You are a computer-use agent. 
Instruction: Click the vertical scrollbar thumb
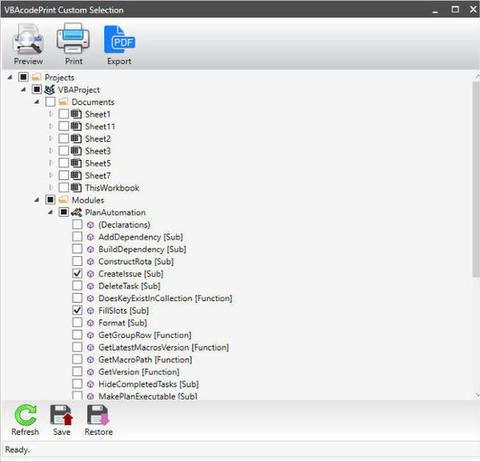476,178
